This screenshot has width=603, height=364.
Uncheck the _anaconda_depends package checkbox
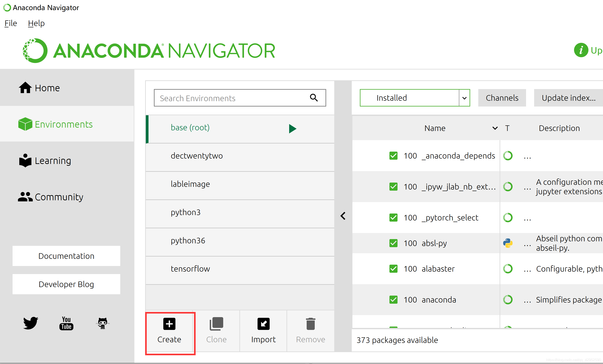pyautogui.click(x=393, y=156)
